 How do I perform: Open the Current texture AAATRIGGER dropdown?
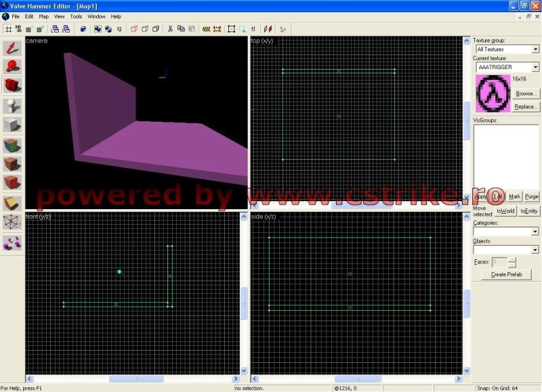coord(535,68)
